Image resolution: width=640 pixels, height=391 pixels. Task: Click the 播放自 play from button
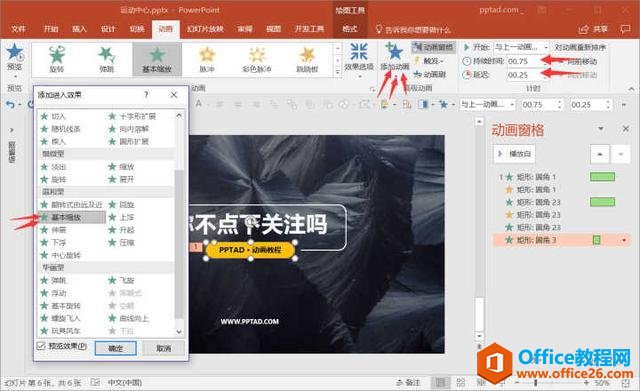click(514, 154)
